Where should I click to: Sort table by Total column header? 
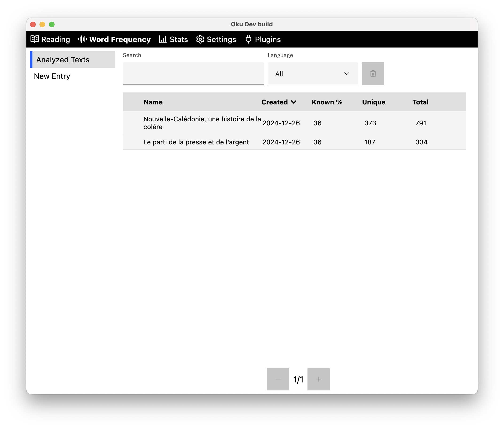click(x=420, y=102)
